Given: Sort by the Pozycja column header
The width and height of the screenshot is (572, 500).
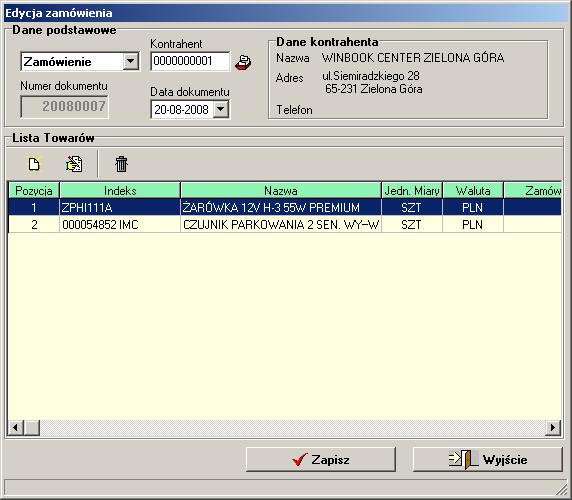Looking at the screenshot, I should (34, 190).
